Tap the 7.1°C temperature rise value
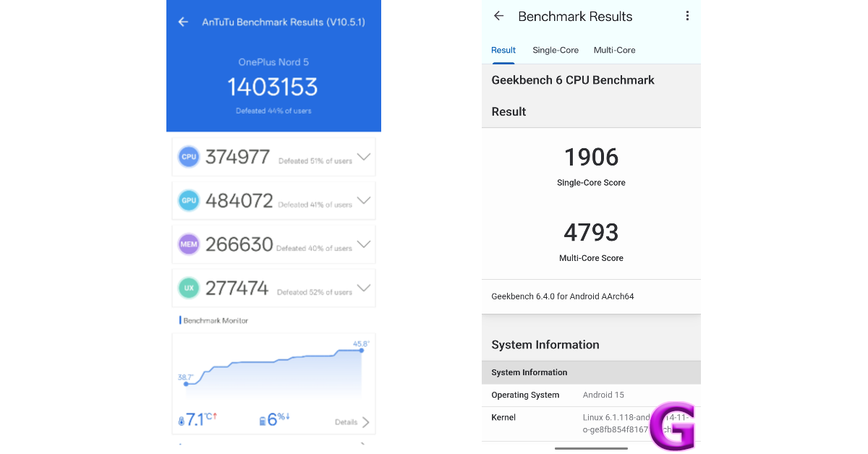Viewport: 868px width, 454px height. coord(203,419)
